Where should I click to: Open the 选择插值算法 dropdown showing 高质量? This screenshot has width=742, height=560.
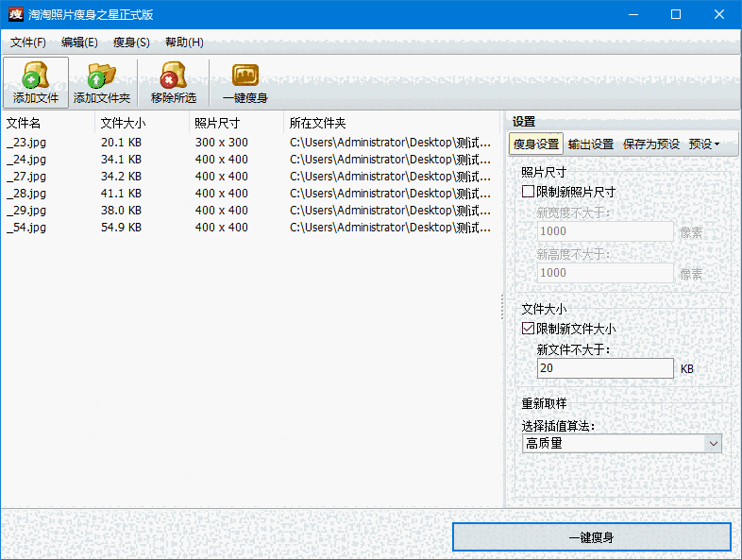click(622, 444)
